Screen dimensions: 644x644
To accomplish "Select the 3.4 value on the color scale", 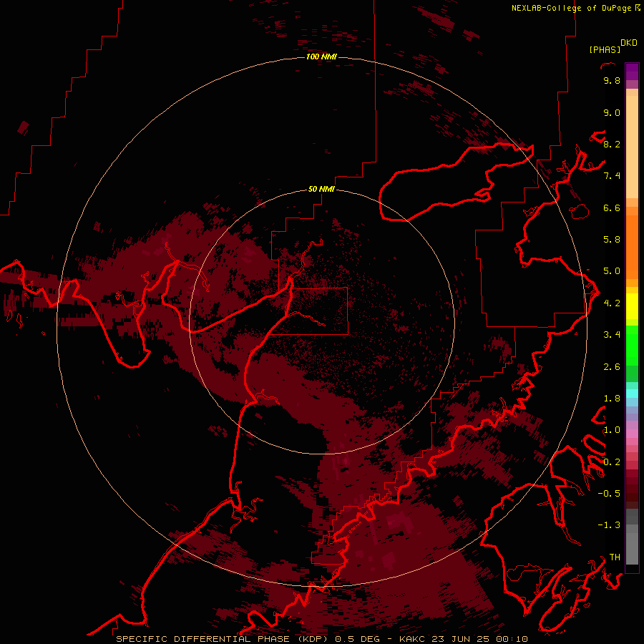I will [612, 335].
